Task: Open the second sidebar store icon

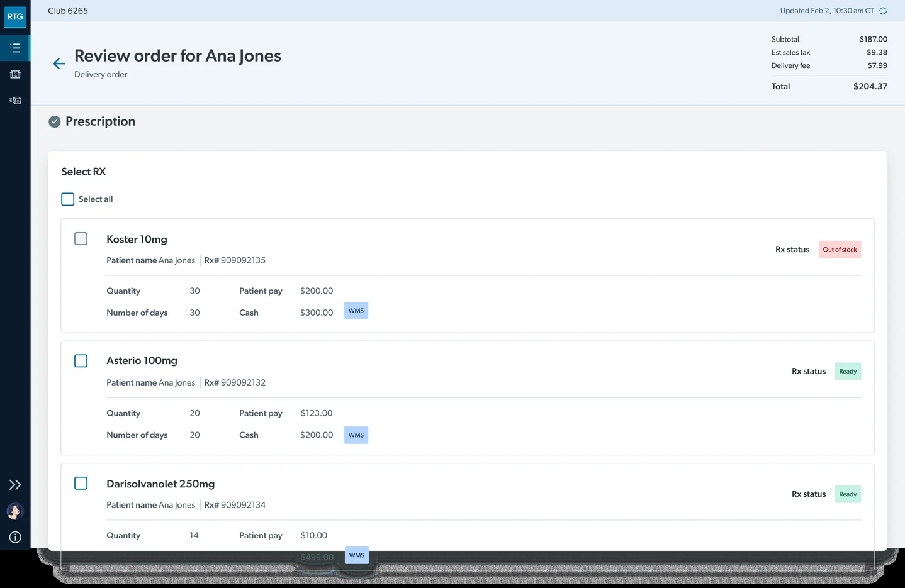Action: coord(15,74)
